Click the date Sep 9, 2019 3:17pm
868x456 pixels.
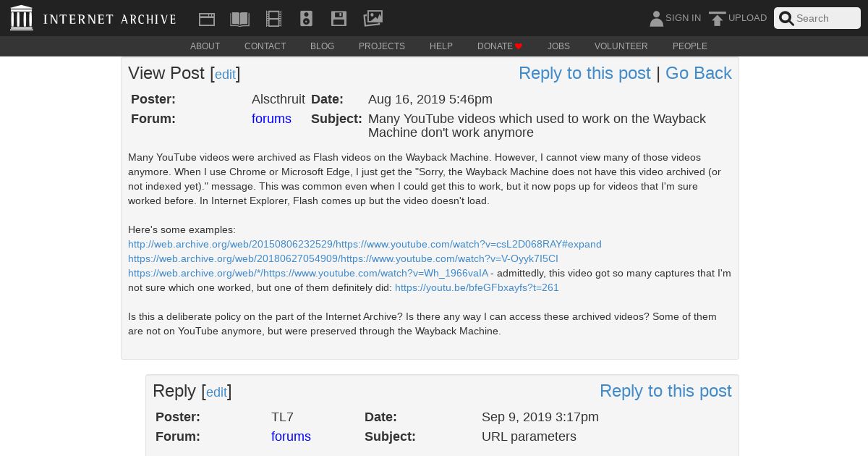(x=540, y=417)
